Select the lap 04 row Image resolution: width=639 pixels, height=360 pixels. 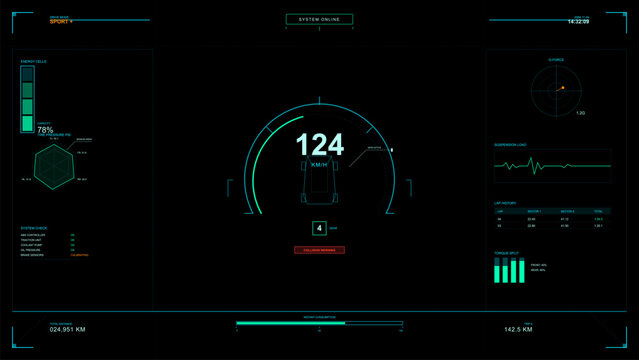click(553, 219)
